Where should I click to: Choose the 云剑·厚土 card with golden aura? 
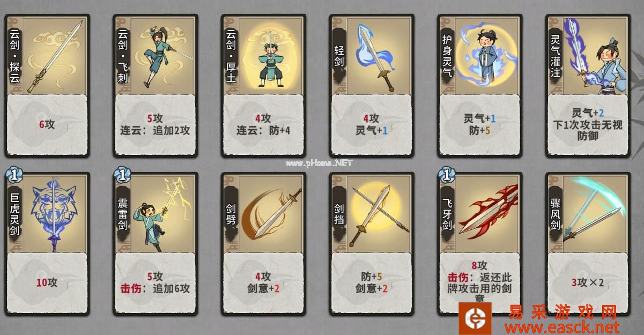[x=263, y=85]
